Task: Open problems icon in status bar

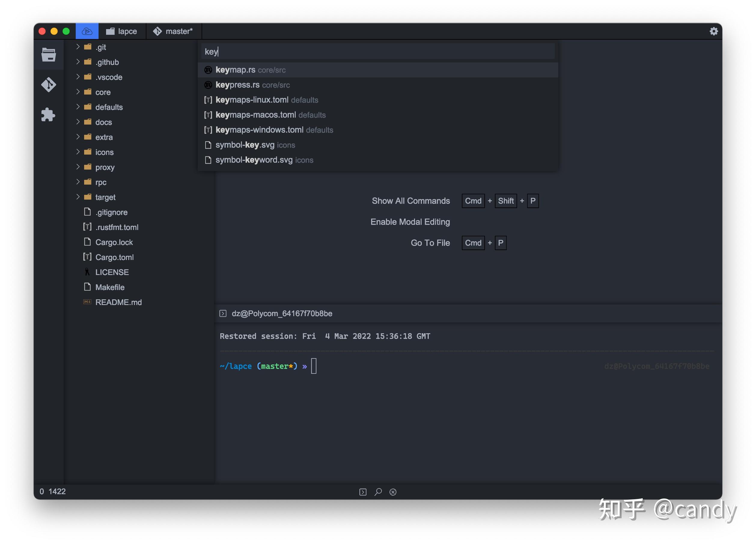Action: point(393,492)
